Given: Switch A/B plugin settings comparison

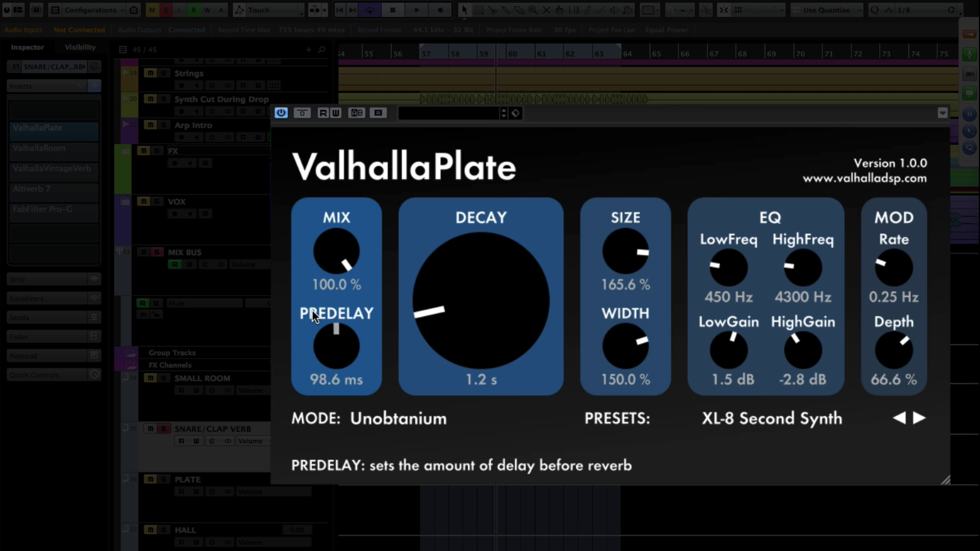Looking at the screenshot, I should point(357,113).
